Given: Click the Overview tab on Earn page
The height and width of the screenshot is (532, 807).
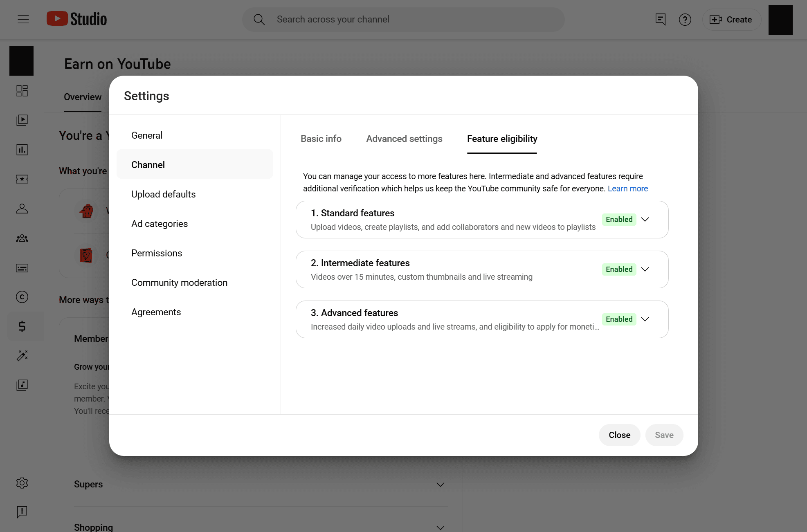Looking at the screenshot, I should 83,97.
